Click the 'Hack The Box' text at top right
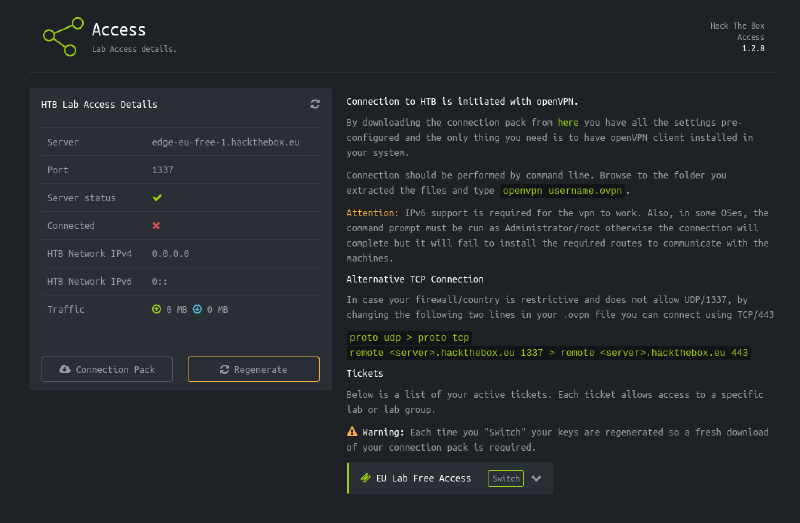 pyautogui.click(x=737, y=26)
